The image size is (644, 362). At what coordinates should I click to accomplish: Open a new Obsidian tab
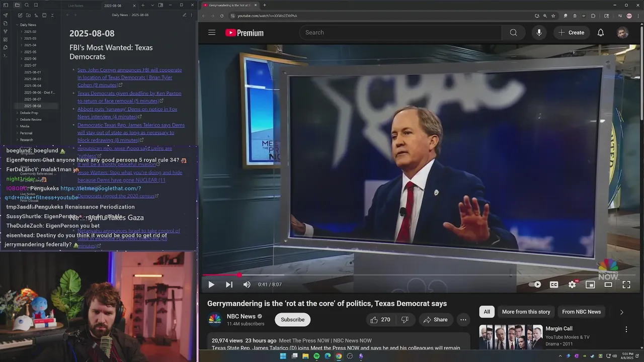(x=143, y=5)
